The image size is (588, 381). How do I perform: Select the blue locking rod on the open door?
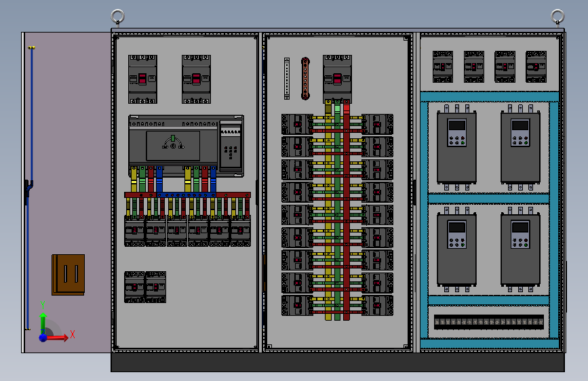[x=30, y=188]
